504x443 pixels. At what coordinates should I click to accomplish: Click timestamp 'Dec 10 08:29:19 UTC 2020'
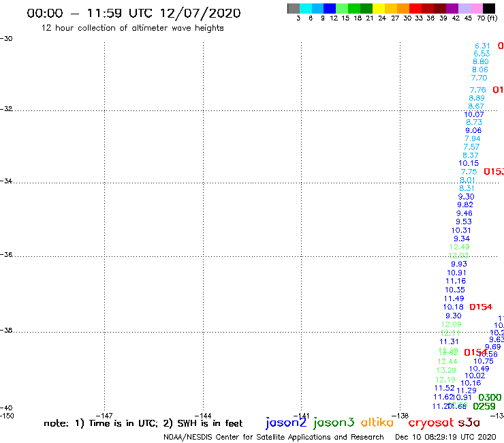click(445, 437)
